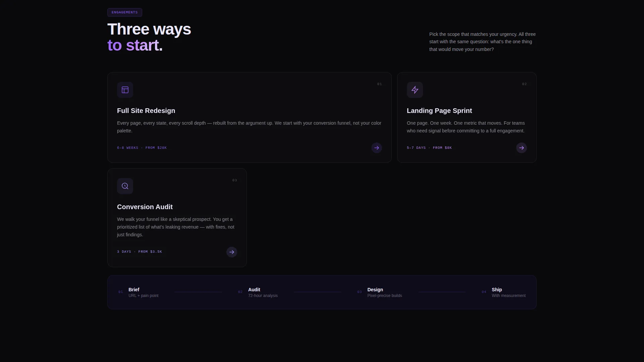Click the progress line between Brief and Audit
The height and width of the screenshot is (362, 644).
tap(198, 292)
